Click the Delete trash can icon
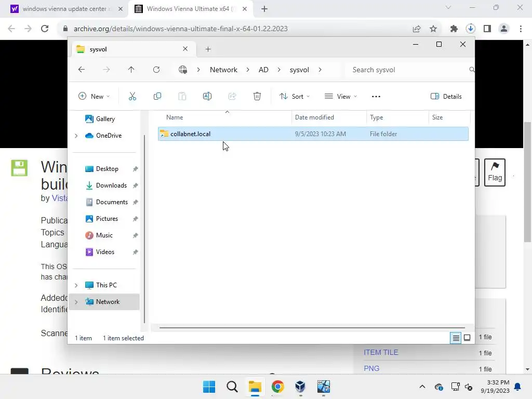The image size is (532, 399). click(x=257, y=96)
